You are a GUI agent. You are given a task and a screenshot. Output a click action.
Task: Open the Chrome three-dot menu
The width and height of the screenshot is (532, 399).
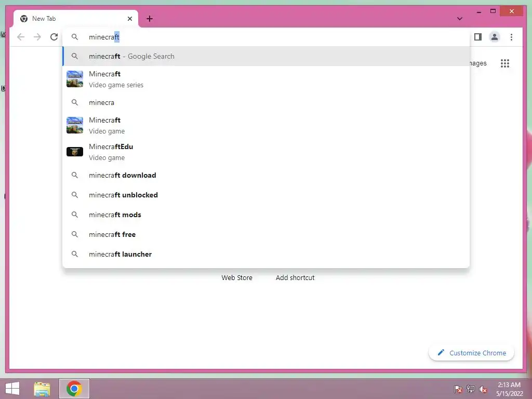click(x=511, y=37)
